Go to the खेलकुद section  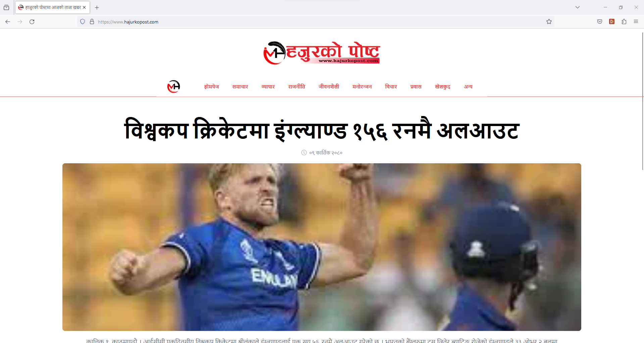(x=442, y=87)
